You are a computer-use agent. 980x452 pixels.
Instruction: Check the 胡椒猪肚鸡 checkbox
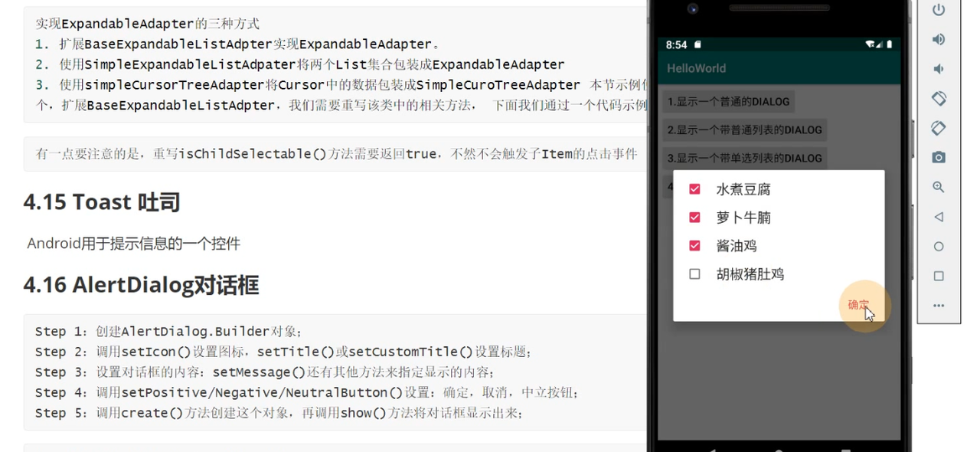pos(694,273)
